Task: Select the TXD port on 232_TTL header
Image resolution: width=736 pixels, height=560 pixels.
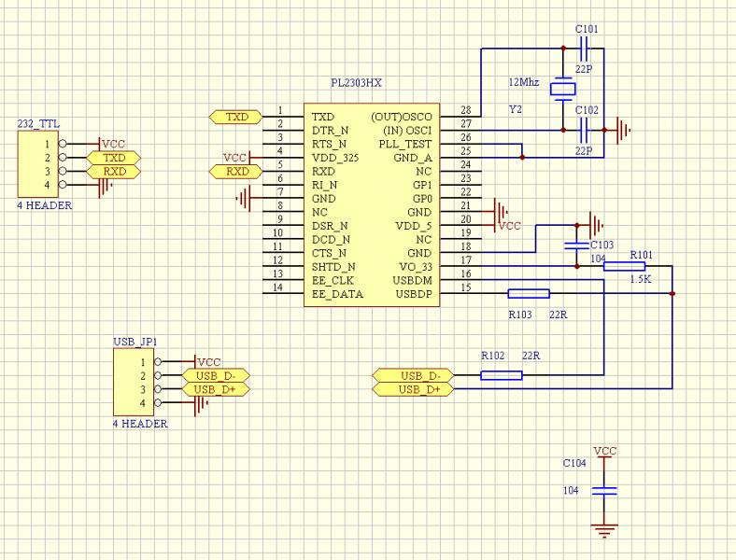Action: (x=113, y=159)
